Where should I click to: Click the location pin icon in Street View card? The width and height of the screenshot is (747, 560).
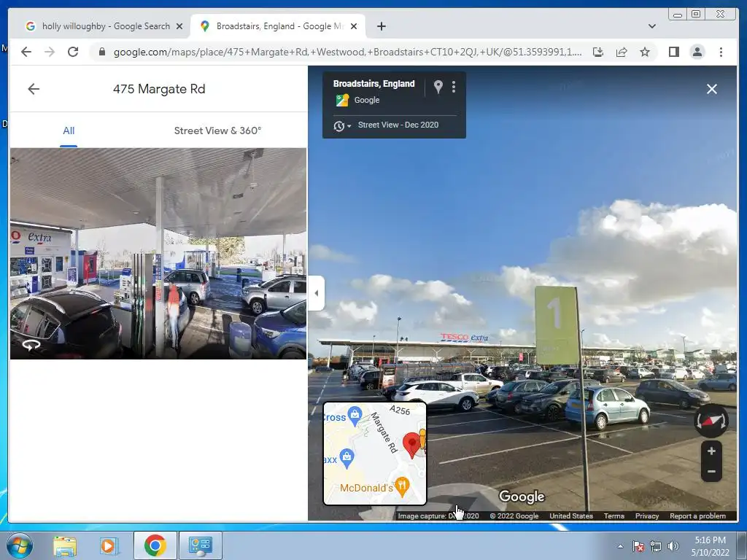pos(438,87)
